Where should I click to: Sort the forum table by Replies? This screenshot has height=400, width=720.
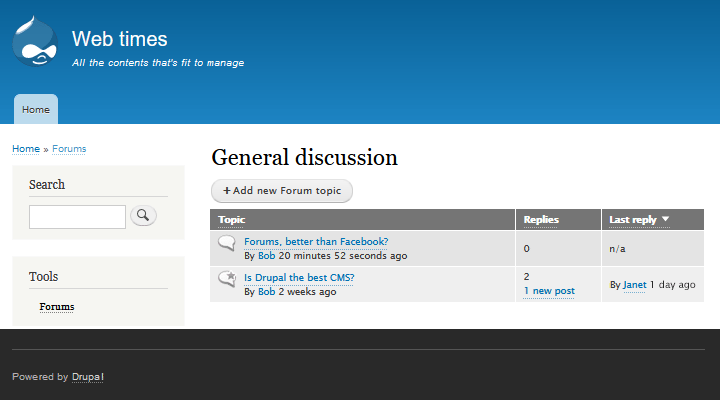tap(541, 219)
